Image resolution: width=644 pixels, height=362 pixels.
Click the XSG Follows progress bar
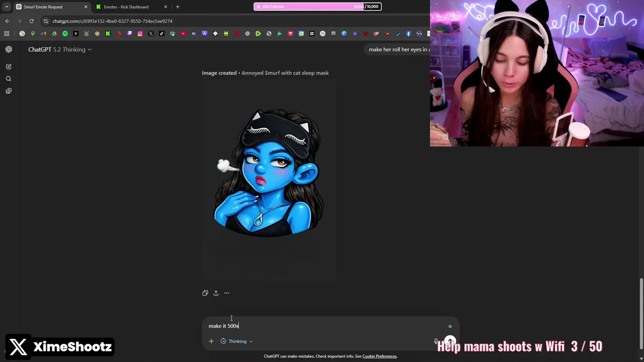click(317, 7)
